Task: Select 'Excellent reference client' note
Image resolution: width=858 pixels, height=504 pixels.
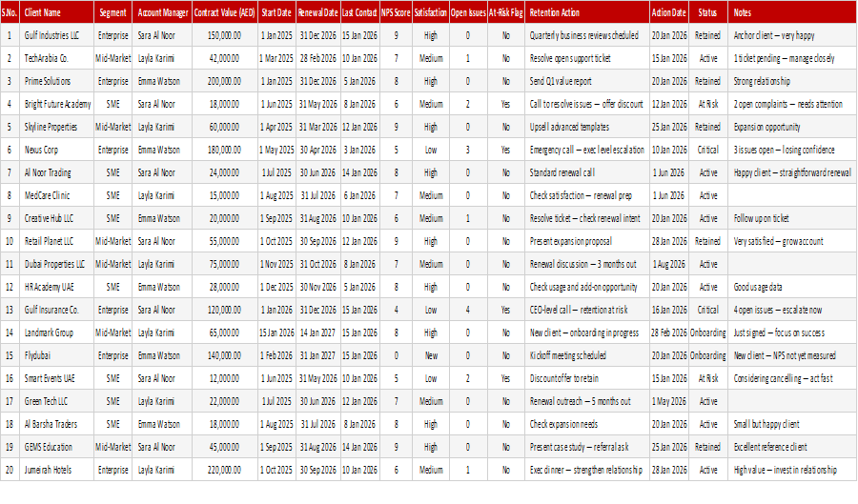Action: click(x=792, y=447)
